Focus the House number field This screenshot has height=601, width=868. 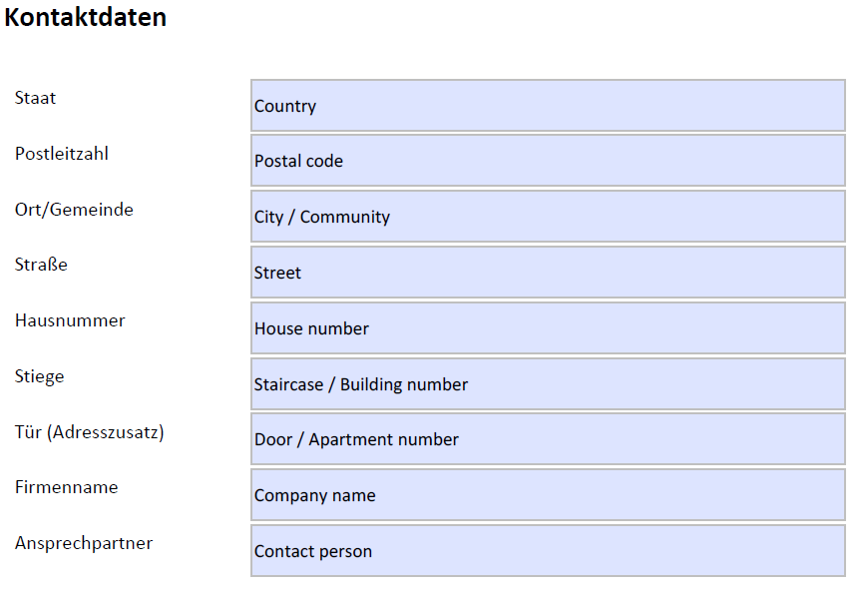(x=548, y=328)
